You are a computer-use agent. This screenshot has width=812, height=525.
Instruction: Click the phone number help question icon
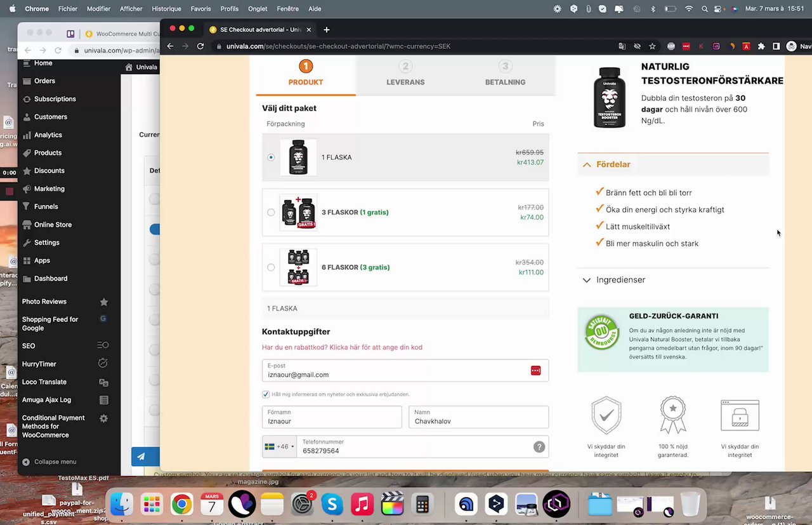coord(539,447)
